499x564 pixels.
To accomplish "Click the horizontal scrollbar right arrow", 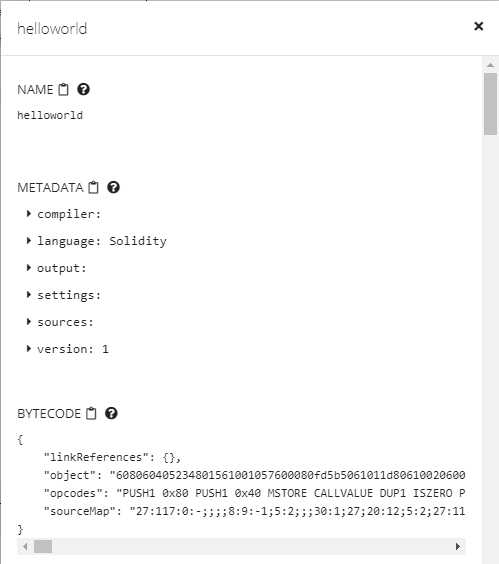I will click(x=458, y=546).
